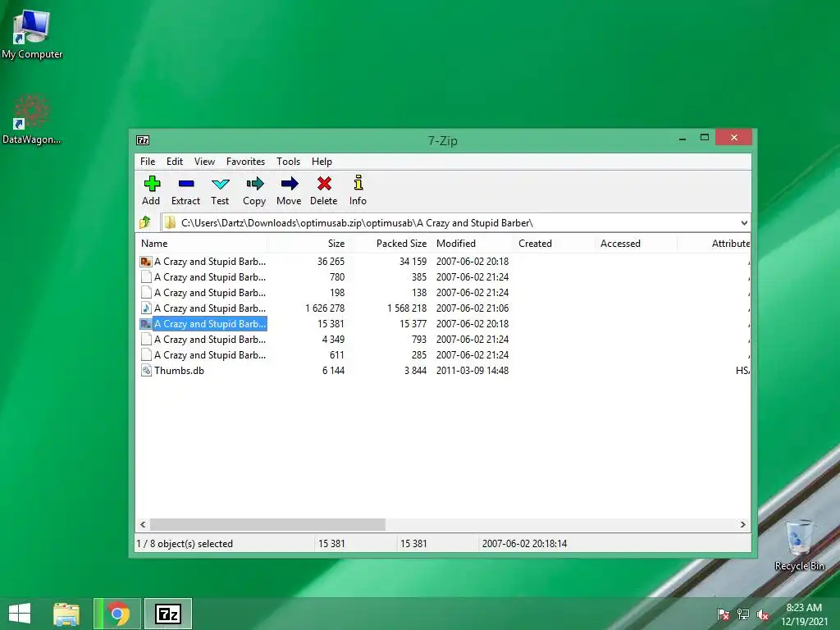
Task: Sort by Size column header
Action: (x=308, y=243)
